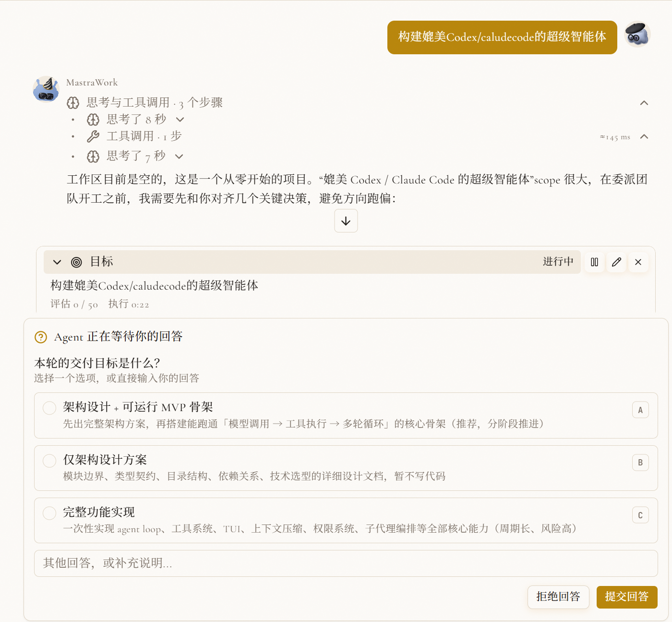This screenshot has width=672, height=622.
Task: Click the wrench icon beside 工具调用
Action: pyautogui.click(x=93, y=136)
